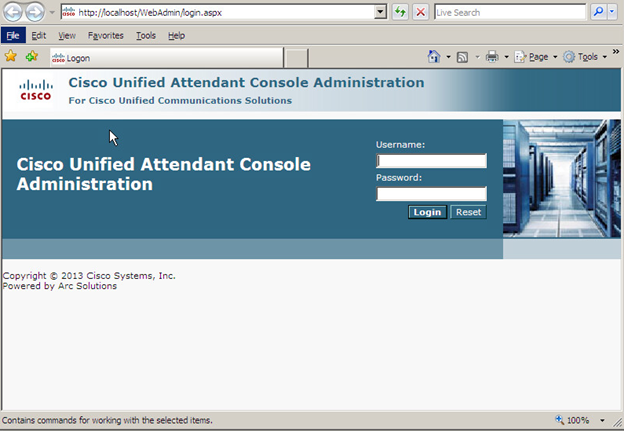Screen dimensions: 624x432
Task: Click the RSS feeds icon
Action: [462, 57]
